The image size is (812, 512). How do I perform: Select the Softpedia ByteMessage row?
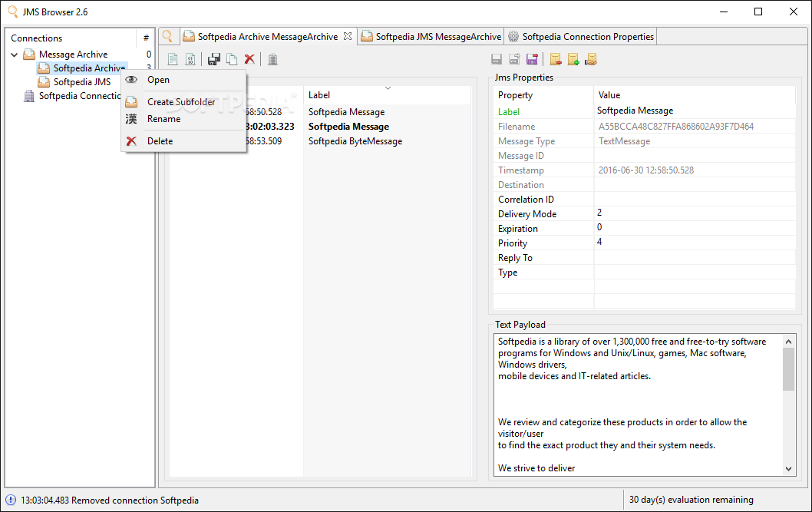point(355,140)
